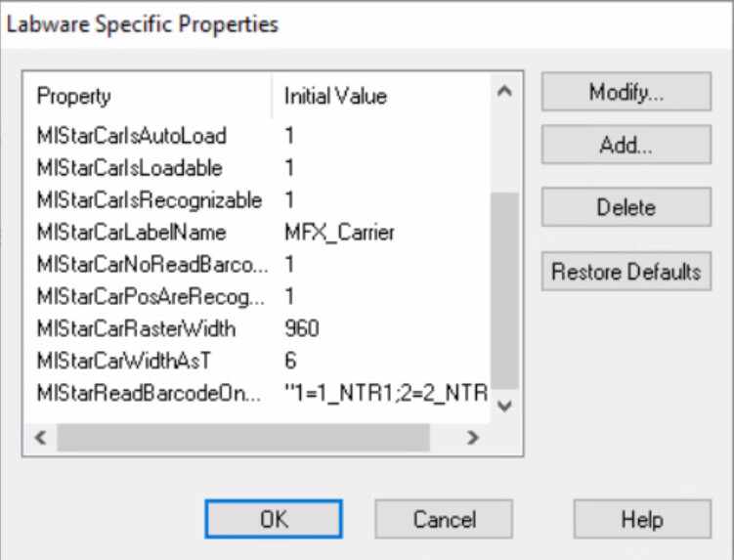734x560 pixels.
Task: Restore Defaults for labware properties
Action: point(626,272)
